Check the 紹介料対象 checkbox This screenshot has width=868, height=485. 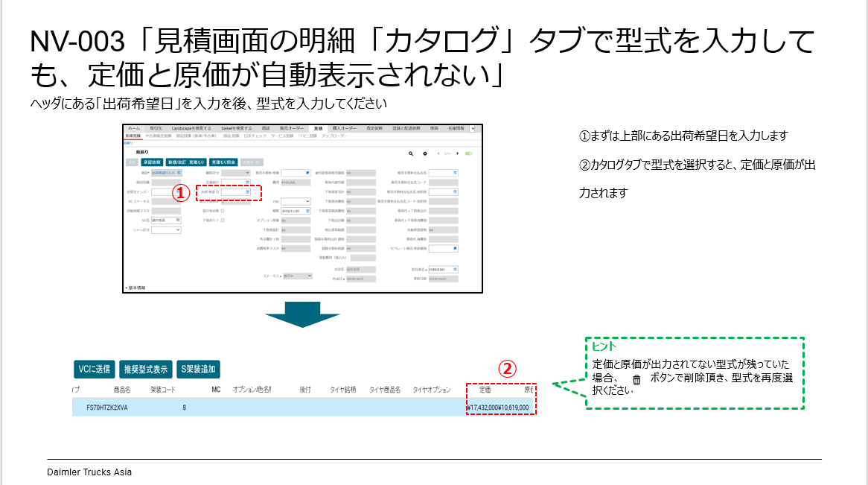coord(222,211)
